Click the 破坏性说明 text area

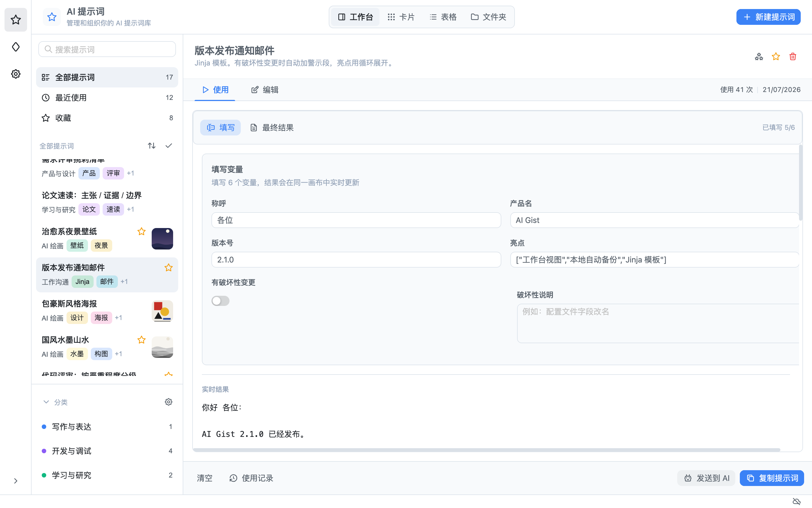(x=658, y=323)
